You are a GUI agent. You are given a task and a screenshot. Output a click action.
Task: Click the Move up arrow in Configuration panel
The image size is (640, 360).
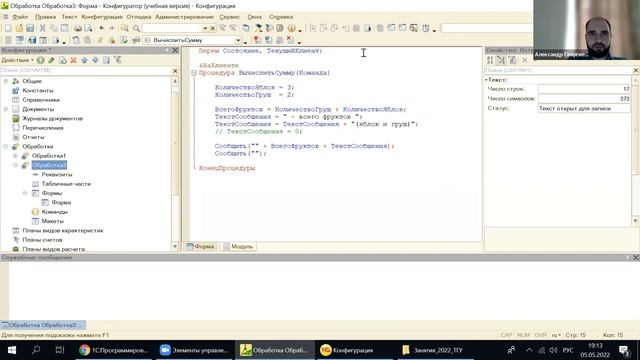[84, 60]
